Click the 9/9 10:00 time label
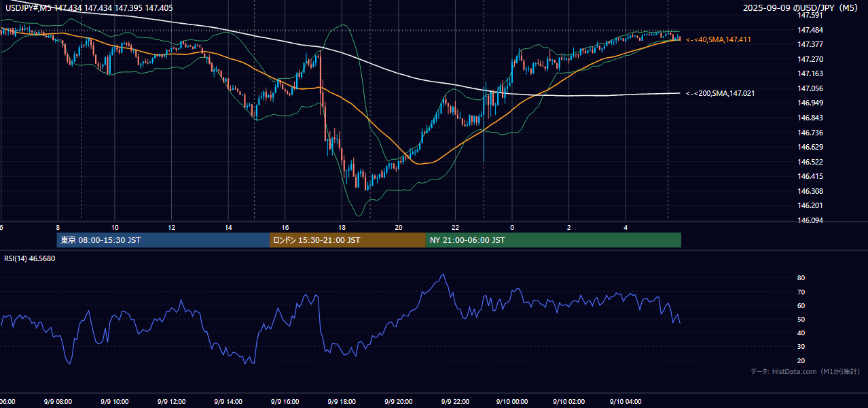 tap(115, 402)
